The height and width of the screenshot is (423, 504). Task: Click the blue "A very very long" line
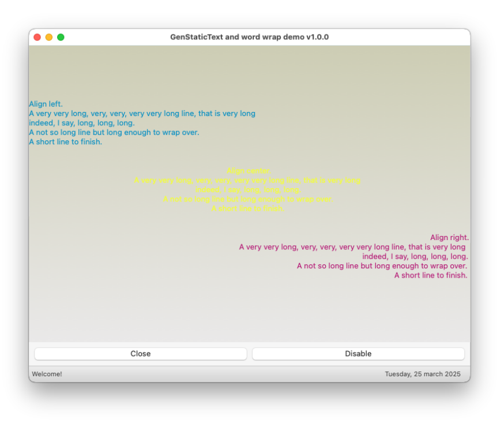142,114
